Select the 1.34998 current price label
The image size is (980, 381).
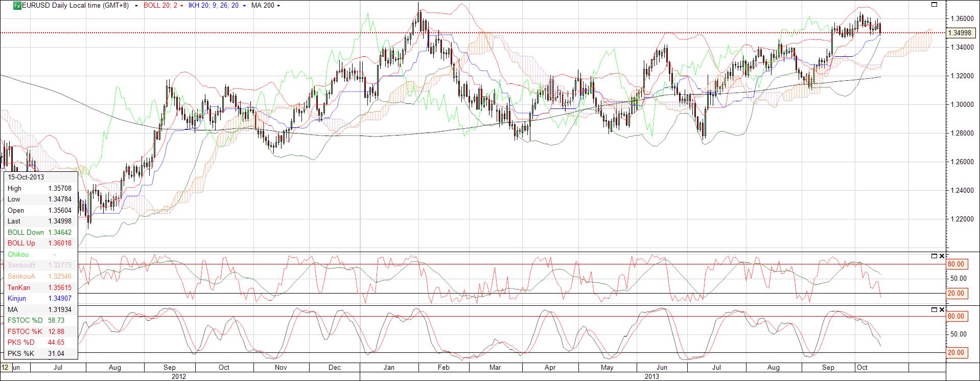959,33
